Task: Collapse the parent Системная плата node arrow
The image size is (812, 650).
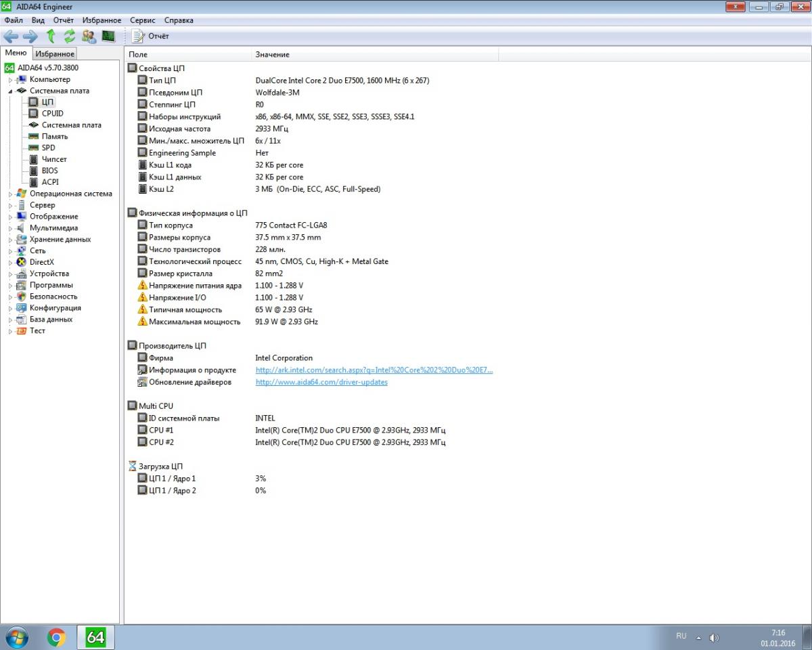Action: click(x=11, y=91)
